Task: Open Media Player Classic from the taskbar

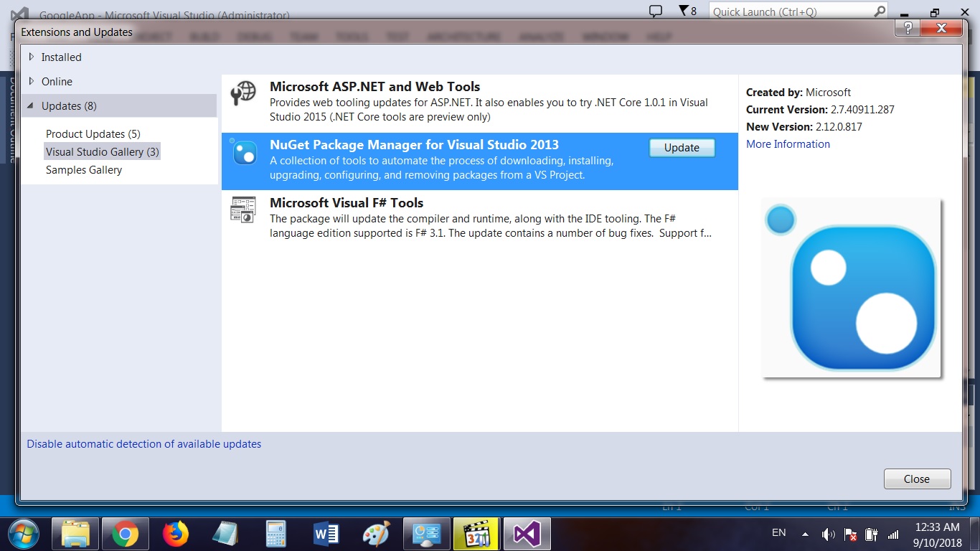Action: click(476, 534)
